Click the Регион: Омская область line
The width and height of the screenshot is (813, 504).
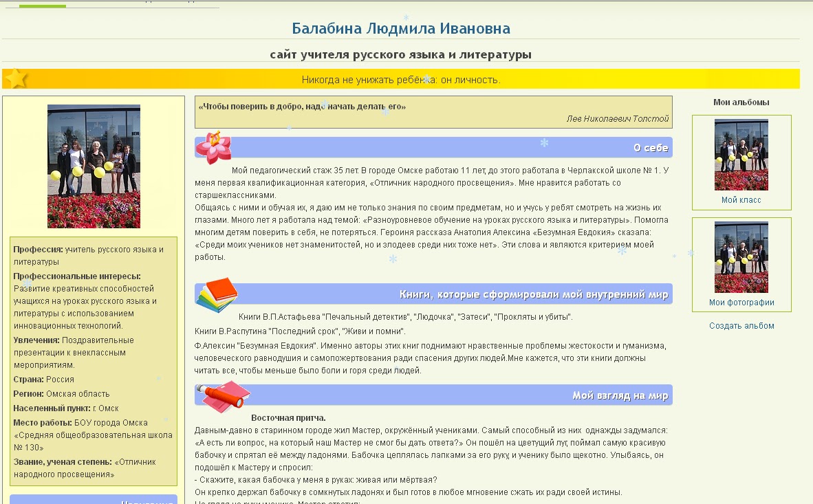coord(61,394)
